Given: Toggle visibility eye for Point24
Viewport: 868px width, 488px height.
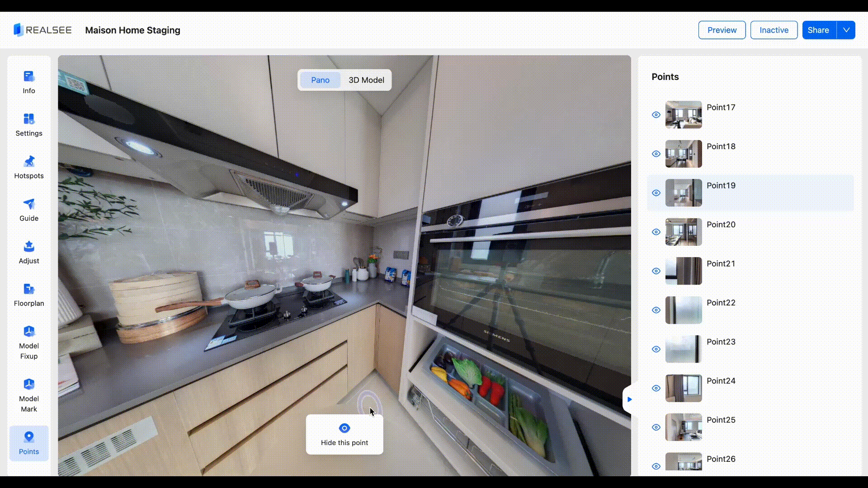Looking at the screenshot, I should coord(656,388).
